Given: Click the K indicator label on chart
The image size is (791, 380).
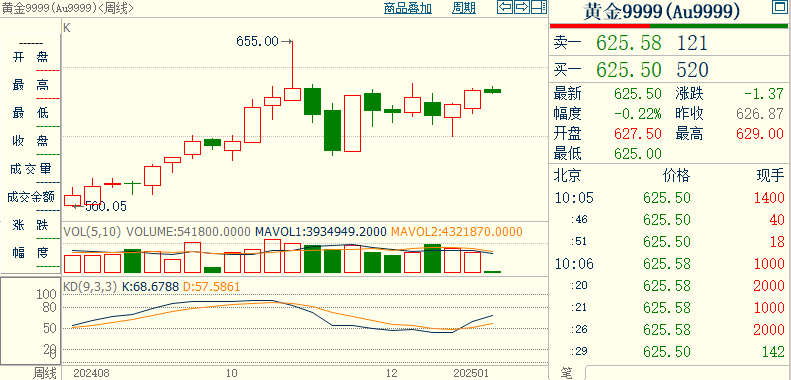Looking at the screenshot, I should pyautogui.click(x=67, y=28).
